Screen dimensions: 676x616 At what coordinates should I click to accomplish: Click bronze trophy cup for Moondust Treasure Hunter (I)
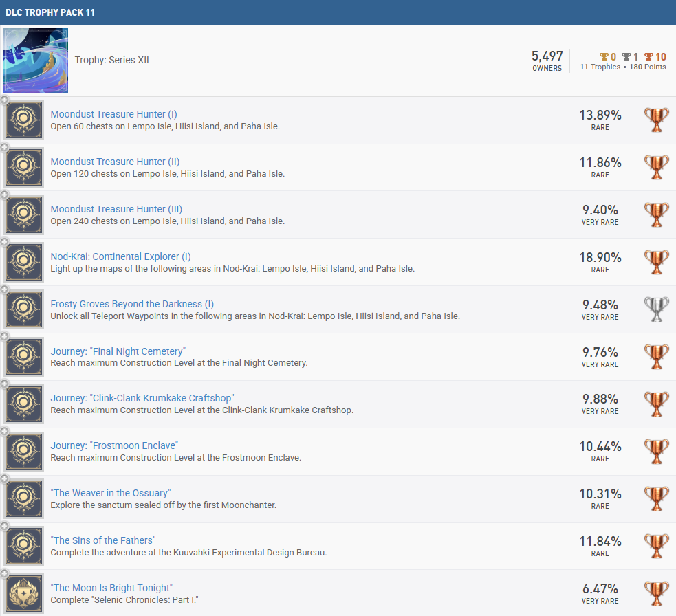tap(656, 120)
